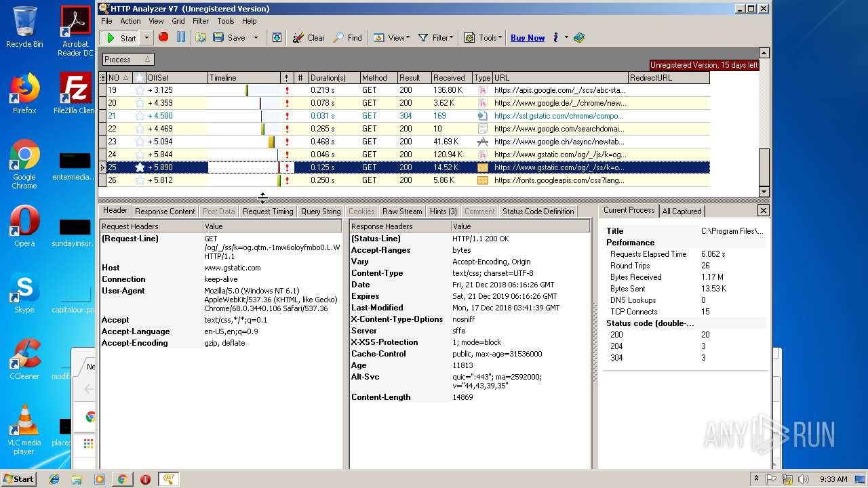Click the red exclamation in row 22
868x488 pixels.
[x=287, y=129]
